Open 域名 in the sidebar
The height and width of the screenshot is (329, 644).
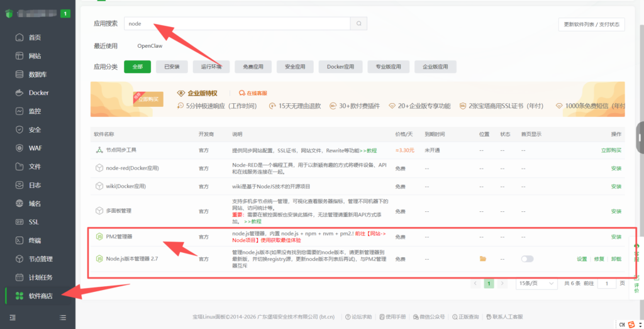[35, 204]
